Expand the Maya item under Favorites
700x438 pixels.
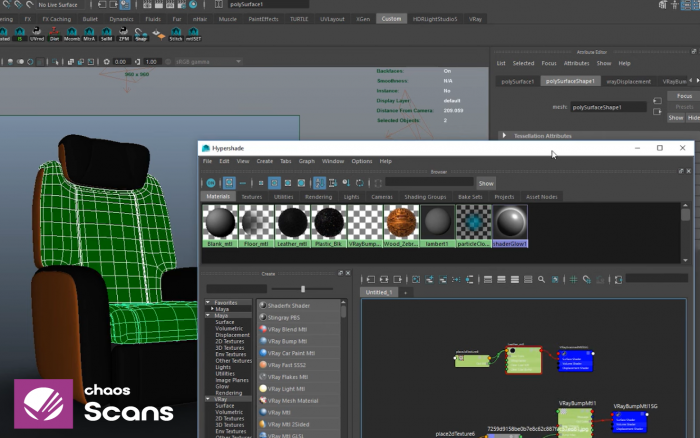coord(212,309)
